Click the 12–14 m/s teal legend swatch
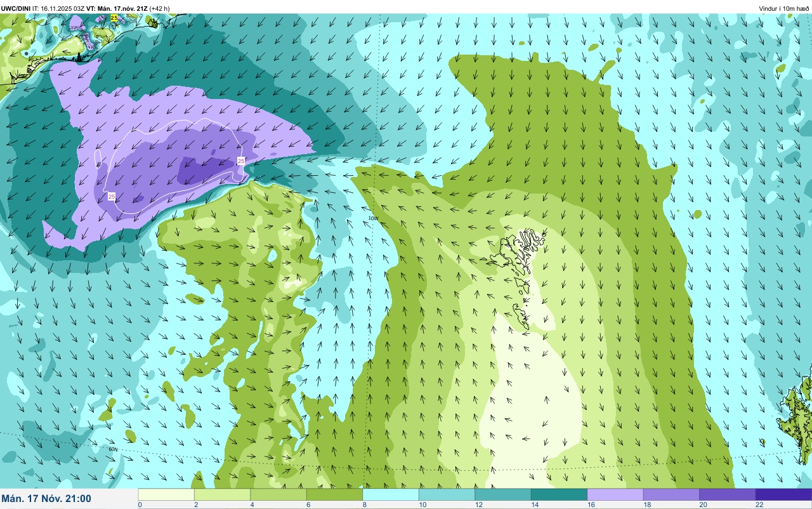812x509 pixels. [503, 494]
